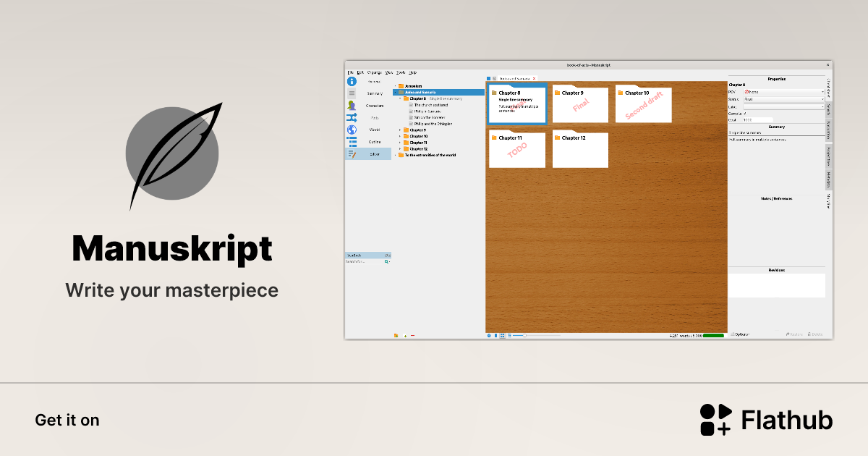868x456 pixels.
Task: Click the zoom slider in the status bar
Action: coord(524,335)
